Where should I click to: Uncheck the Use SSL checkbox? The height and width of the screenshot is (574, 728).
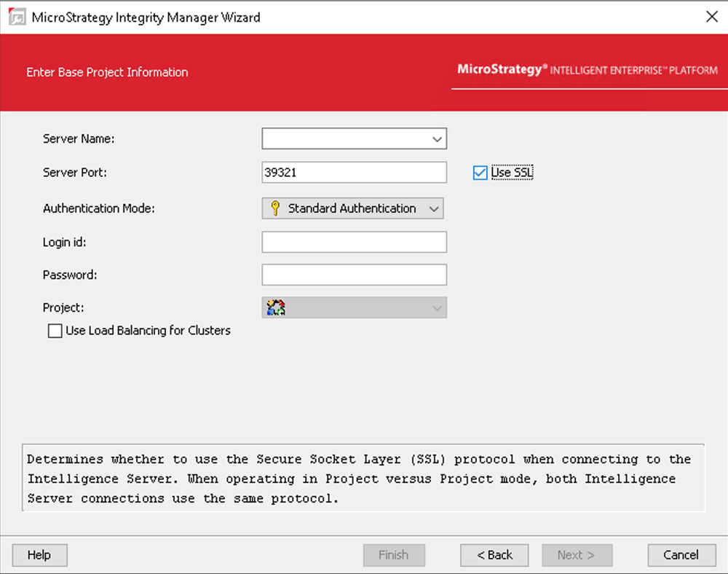click(480, 173)
